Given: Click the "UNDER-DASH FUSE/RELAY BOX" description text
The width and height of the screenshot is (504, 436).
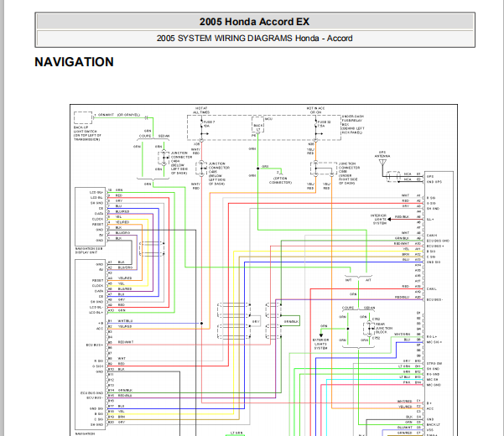Looking at the screenshot, I should point(352,124).
